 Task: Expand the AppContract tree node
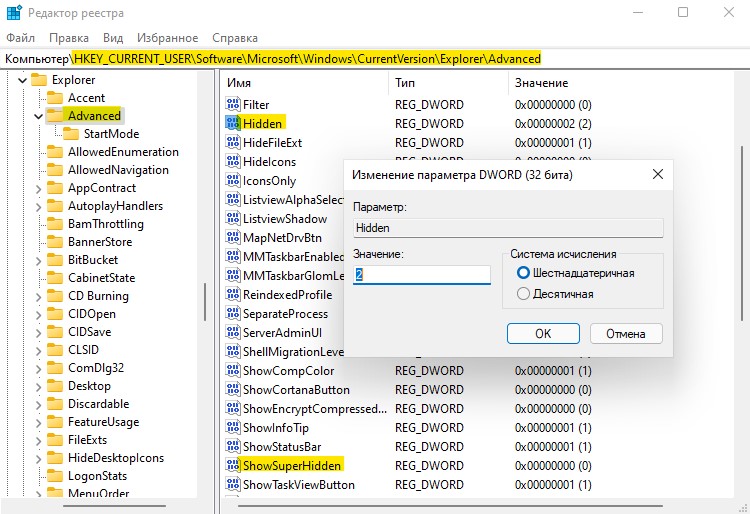(x=38, y=189)
